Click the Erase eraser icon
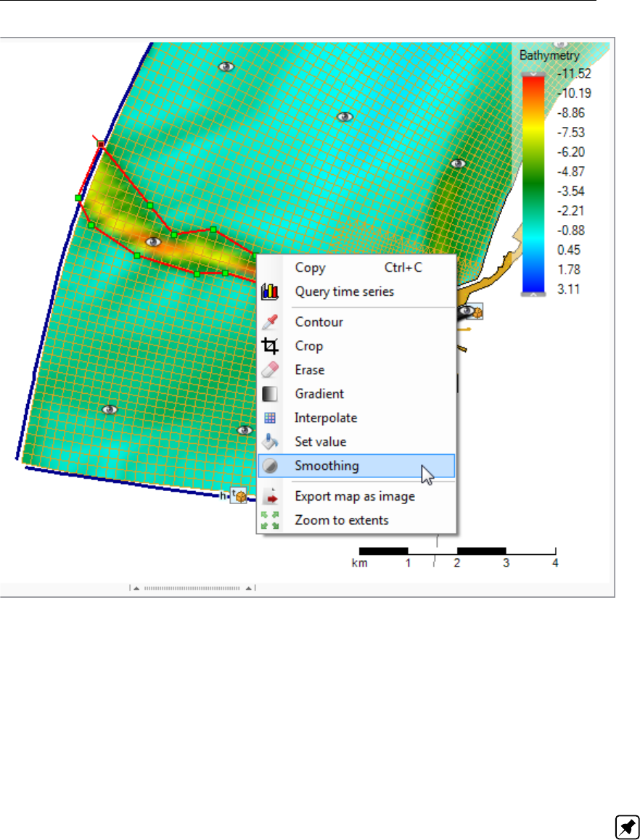Screen dimensions: 640x840 (x=270, y=370)
